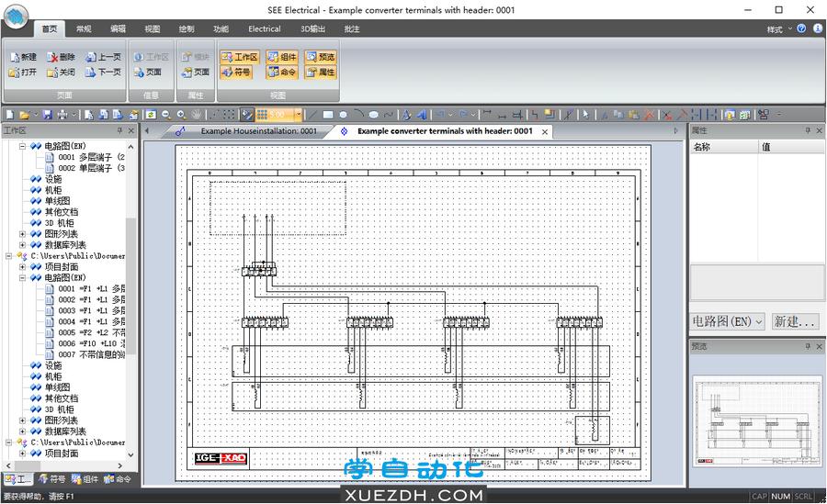Click the 名称 column header
827x504 pixels.
pyautogui.click(x=724, y=147)
